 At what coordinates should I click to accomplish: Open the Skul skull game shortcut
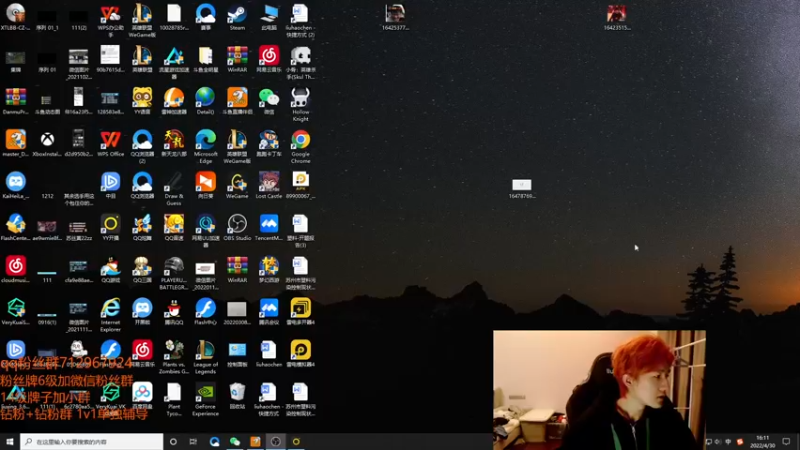tap(301, 56)
